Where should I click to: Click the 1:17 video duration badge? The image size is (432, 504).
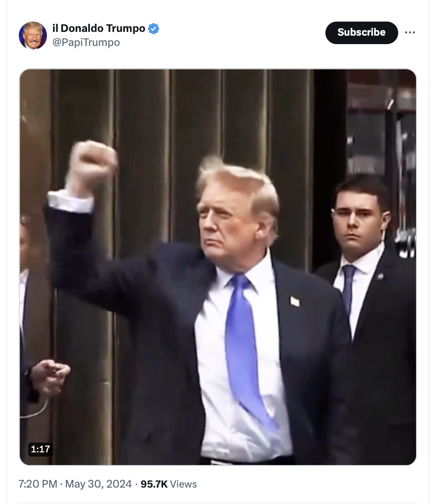40,449
